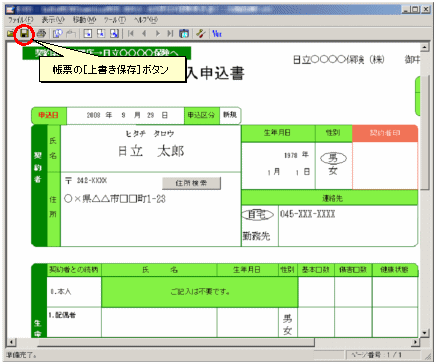This screenshot has width=436, height=364.
Task: Click the vertical scrollbar down arrow
Action: coord(424,333)
